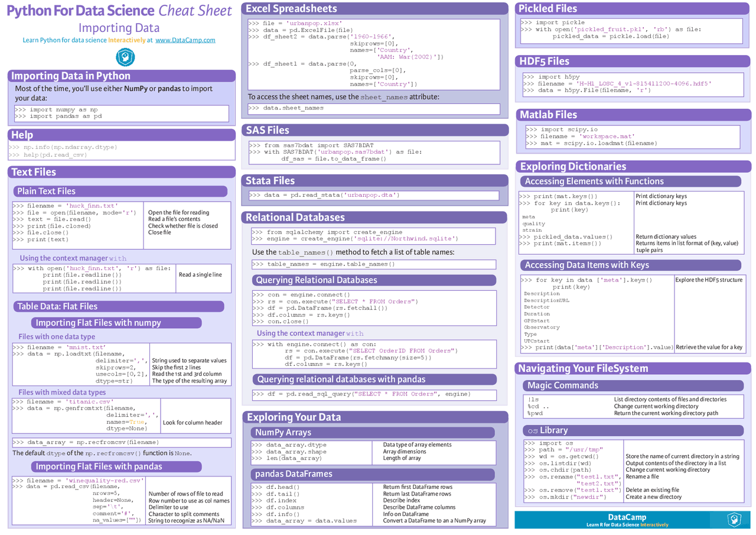Select the 'Files with mixed data types' label
The height and width of the screenshot is (535, 756).
click(x=62, y=393)
